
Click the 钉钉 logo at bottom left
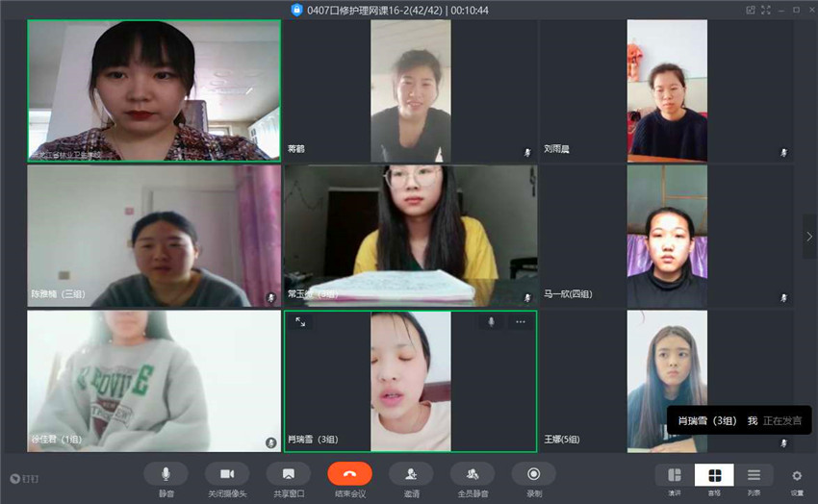[24, 478]
